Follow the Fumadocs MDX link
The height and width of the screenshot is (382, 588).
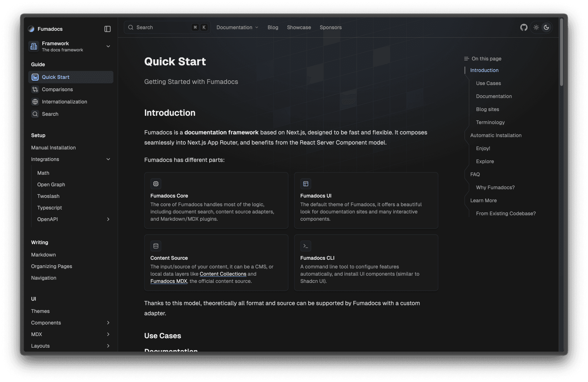coord(169,281)
